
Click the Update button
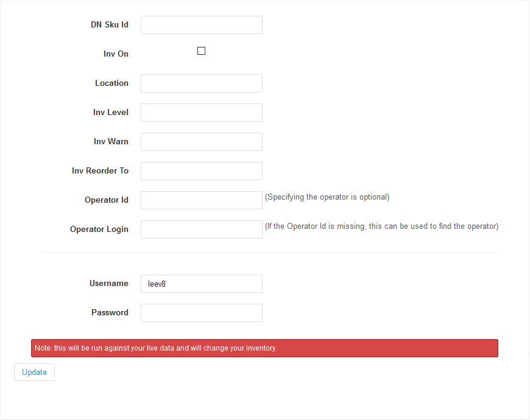click(34, 372)
